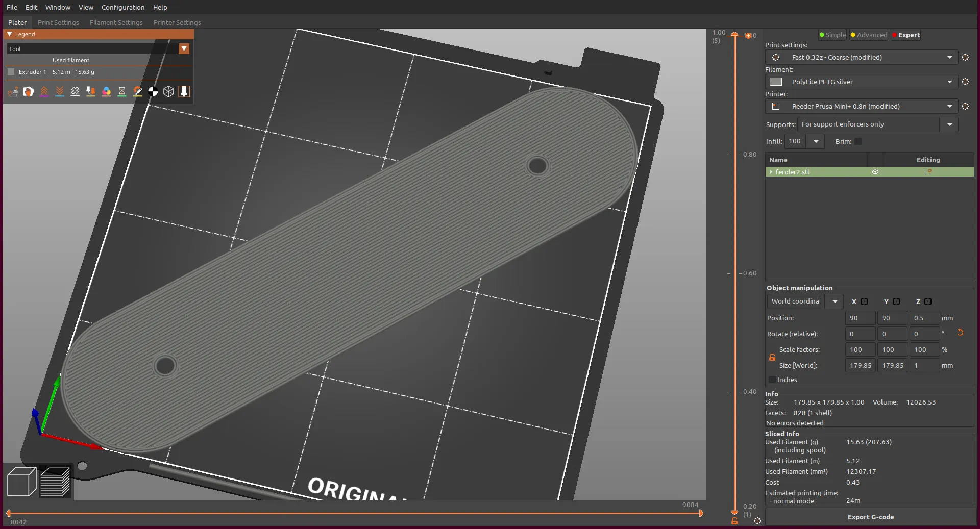Image resolution: width=980 pixels, height=529 pixels.
Task: Edit fender2.stl using the editing icon
Action: (x=928, y=172)
